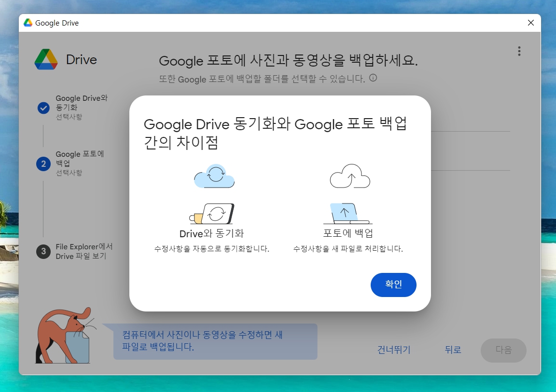
Task: Click the Google Drive title bar icon
Action: click(28, 23)
